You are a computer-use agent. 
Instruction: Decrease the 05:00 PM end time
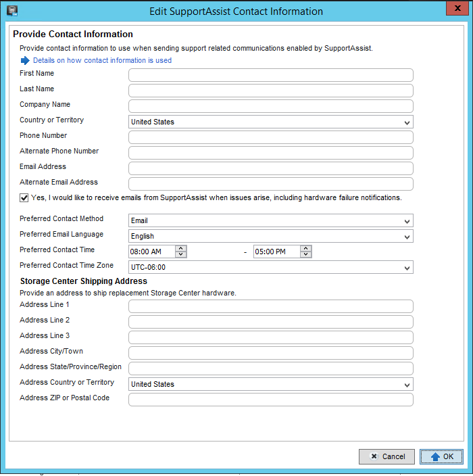pyautogui.click(x=306, y=255)
